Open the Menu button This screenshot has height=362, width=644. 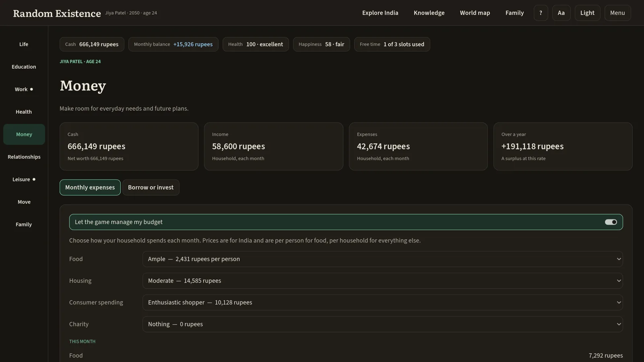coord(617,13)
